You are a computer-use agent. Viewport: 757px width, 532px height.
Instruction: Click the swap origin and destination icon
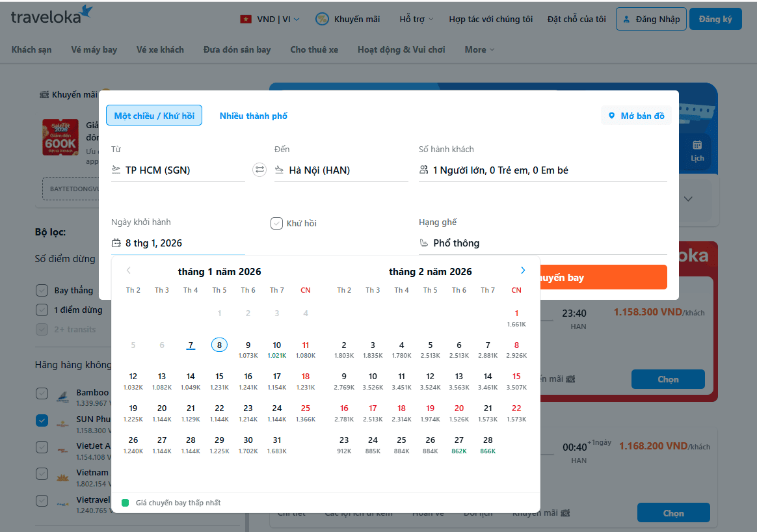[259, 170]
